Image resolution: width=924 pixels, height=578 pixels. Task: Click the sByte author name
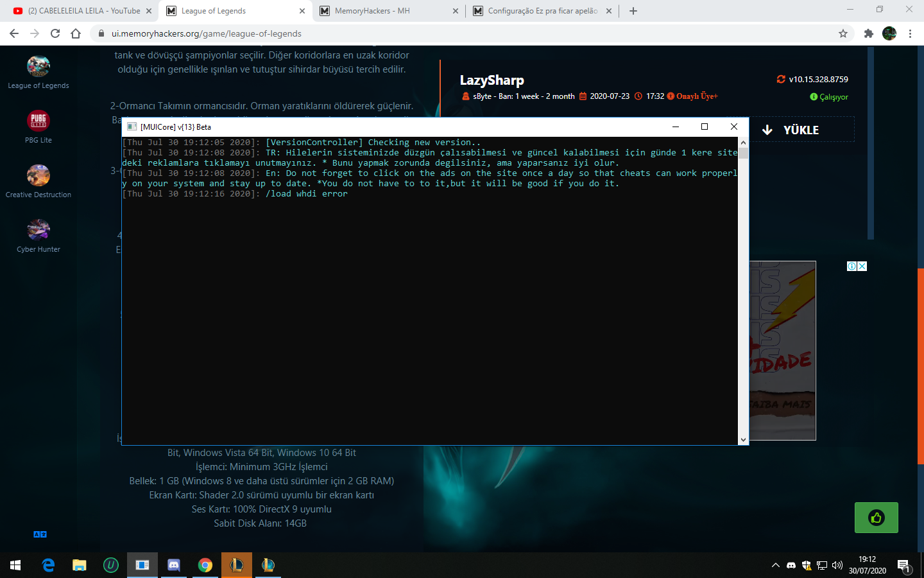pyautogui.click(x=482, y=96)
